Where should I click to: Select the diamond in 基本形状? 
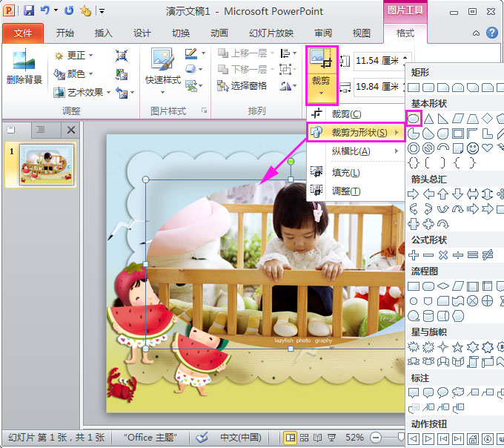click(x=487, y=119)
